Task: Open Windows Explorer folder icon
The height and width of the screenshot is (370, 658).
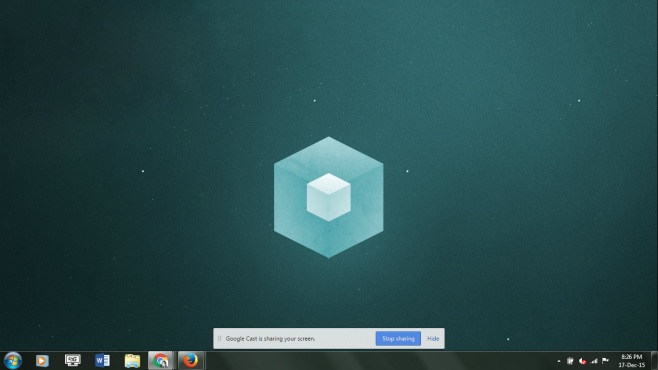Action: 132,361
